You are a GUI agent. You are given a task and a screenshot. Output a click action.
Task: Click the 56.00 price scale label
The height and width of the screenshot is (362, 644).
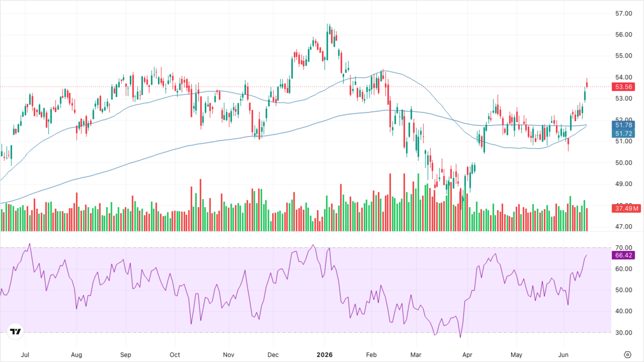coord(624,34)
